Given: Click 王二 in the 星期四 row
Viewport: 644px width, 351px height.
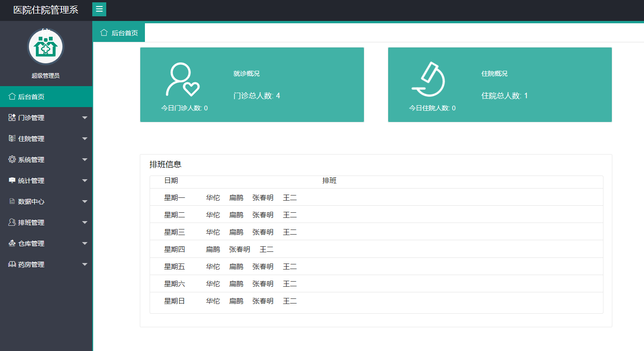Looking at the screenshot, I should click(x=267, y=250).
